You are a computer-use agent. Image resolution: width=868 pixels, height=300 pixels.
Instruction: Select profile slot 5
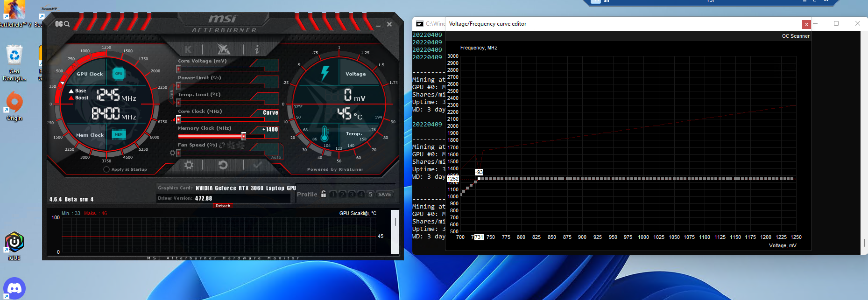point(370,194)
